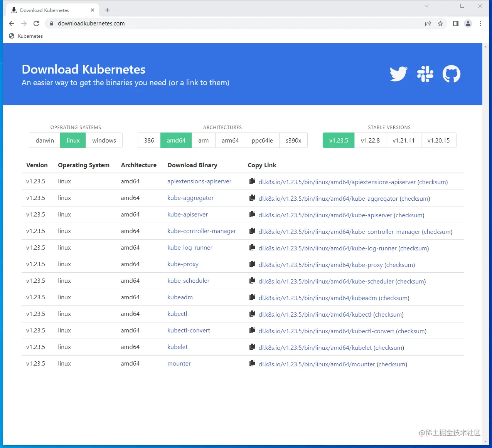Viewport: 492px width, 448px height.
Task: Filter by windows operating system
Action: coord(104,140)
